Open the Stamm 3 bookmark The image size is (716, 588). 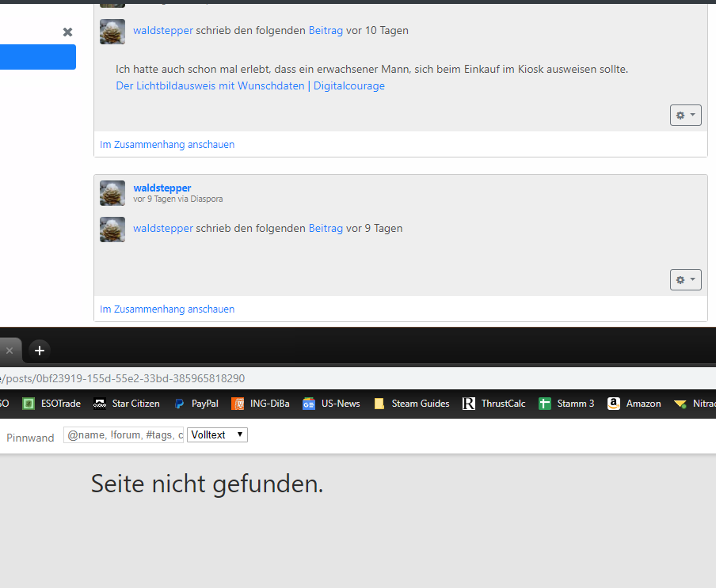[567, 404]
